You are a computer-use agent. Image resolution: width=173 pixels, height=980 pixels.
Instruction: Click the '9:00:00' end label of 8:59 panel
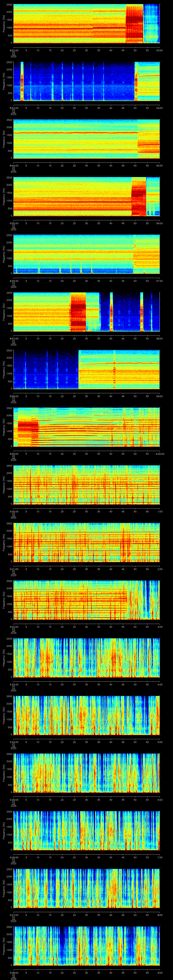click(x=160, y=454)
